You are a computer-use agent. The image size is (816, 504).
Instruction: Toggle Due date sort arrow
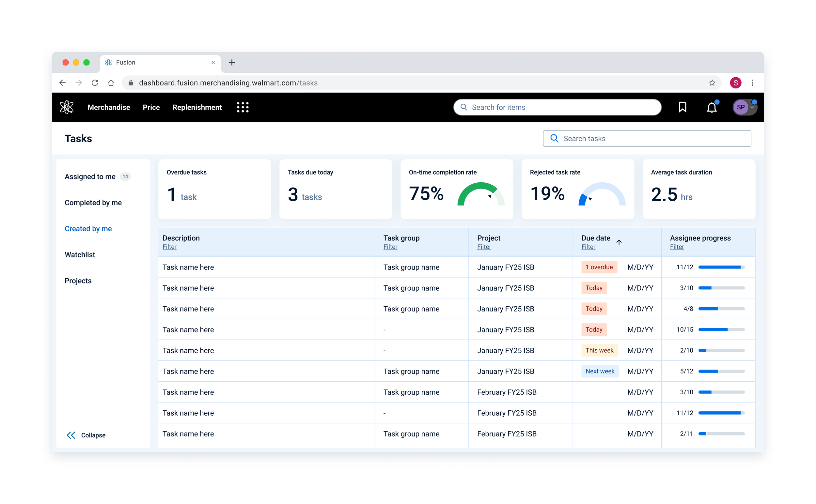pos(619,242)
